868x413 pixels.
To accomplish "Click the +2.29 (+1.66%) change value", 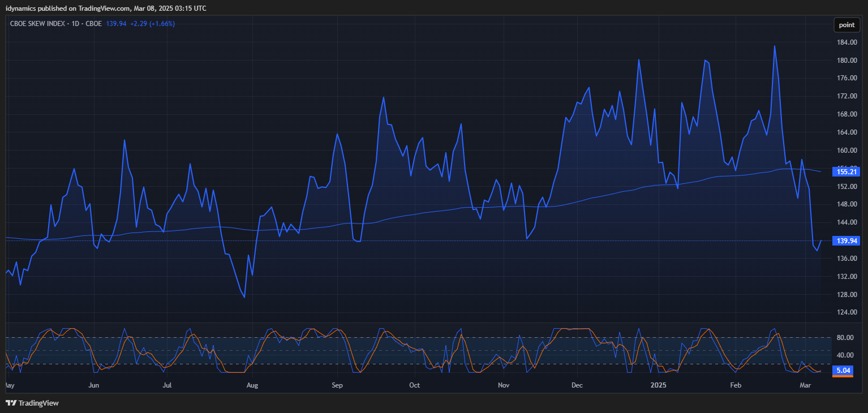I will click(x=152, y=24).
